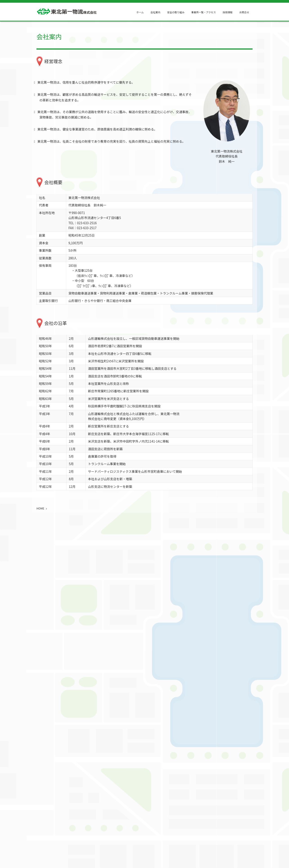This screenshot has height=868, width=289.
Task: Click the 社名 row label
Action: [x=42, y=198]
